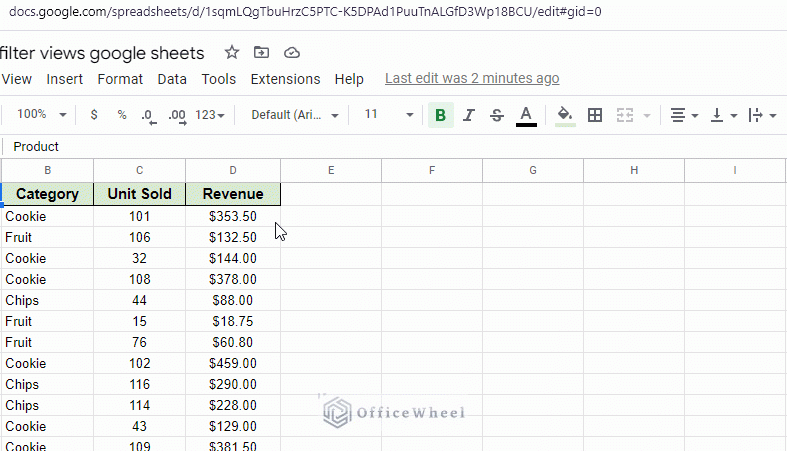Open the fill color picker
The width and height of the screenshot is (787, 451).
click(x=565, y=116)
